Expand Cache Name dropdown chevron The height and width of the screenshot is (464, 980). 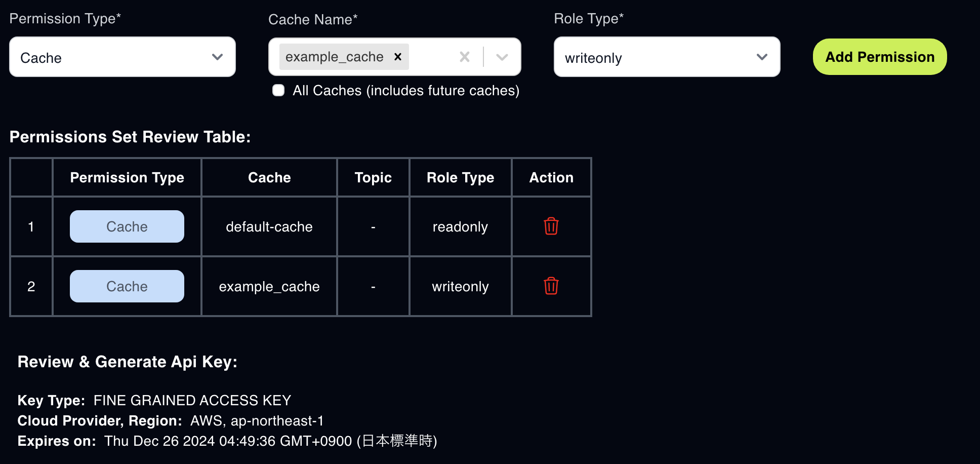(502, 57)
